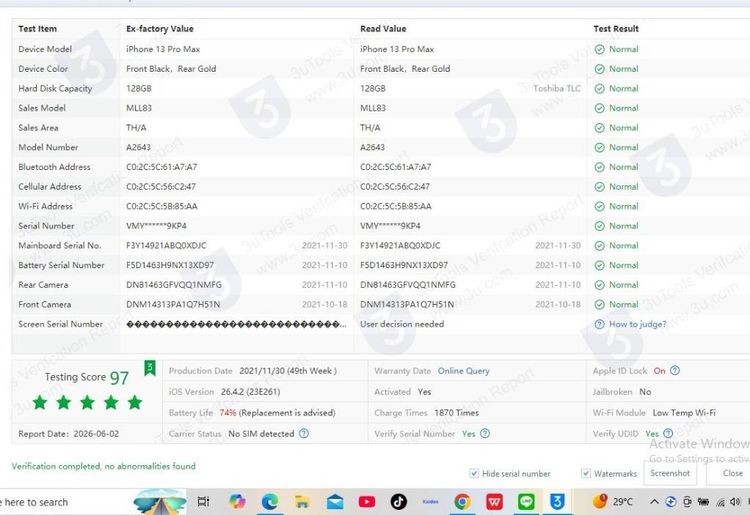750x515 pixels.
Task: Click the No SIM detected status
Action: [261, 434]
